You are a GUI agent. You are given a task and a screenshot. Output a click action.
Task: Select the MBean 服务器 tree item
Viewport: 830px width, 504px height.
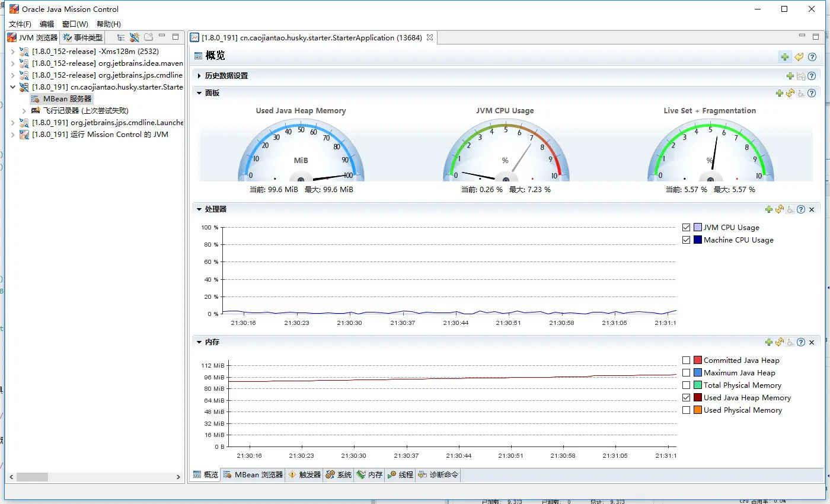(x=67, y=99)
